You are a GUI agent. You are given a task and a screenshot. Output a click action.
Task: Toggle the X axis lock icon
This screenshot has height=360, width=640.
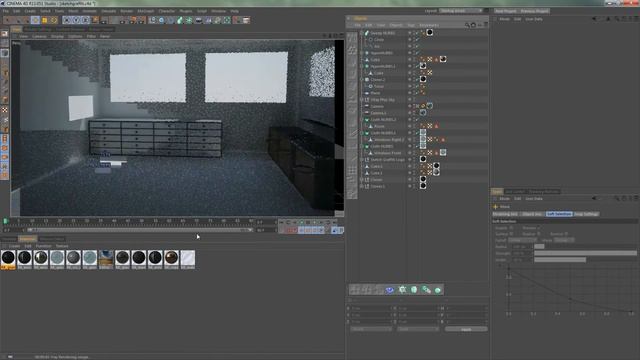click(67, 20)
